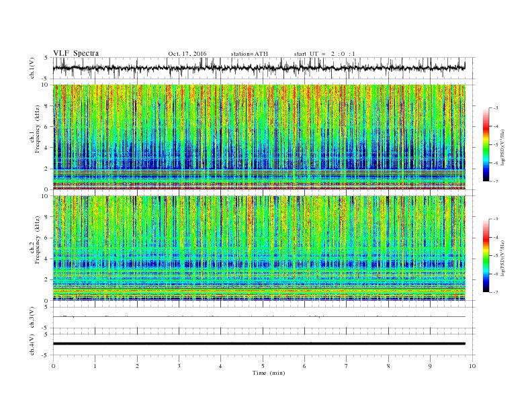Click the "station=ATH" header label
This screenshot has height=411, width=532.
point(249,54)
